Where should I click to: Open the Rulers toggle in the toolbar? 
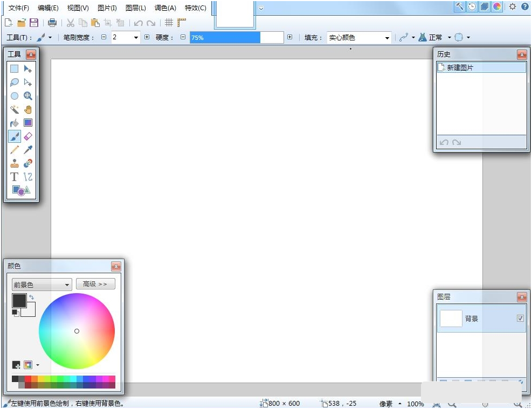click(x=182, y=23)
